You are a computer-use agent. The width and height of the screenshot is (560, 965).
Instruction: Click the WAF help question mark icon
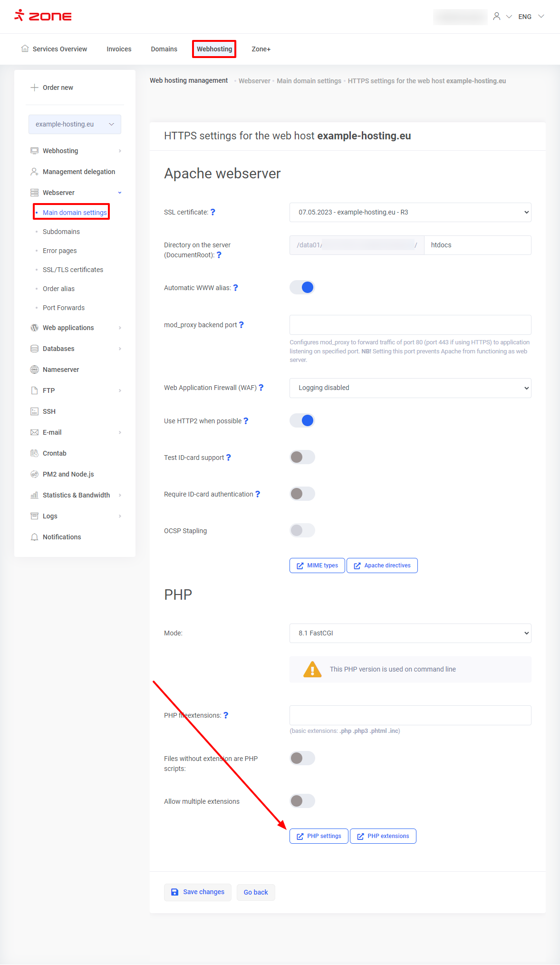tap(261, 388)
